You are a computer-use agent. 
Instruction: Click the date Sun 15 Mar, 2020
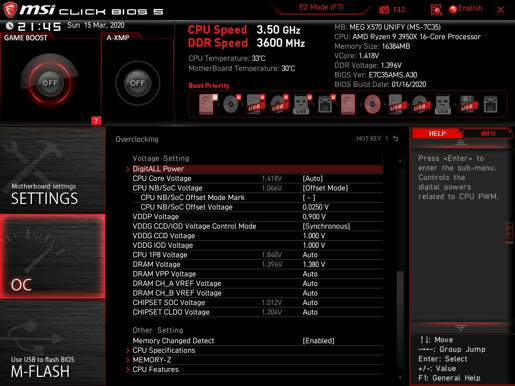click(96, 25)
